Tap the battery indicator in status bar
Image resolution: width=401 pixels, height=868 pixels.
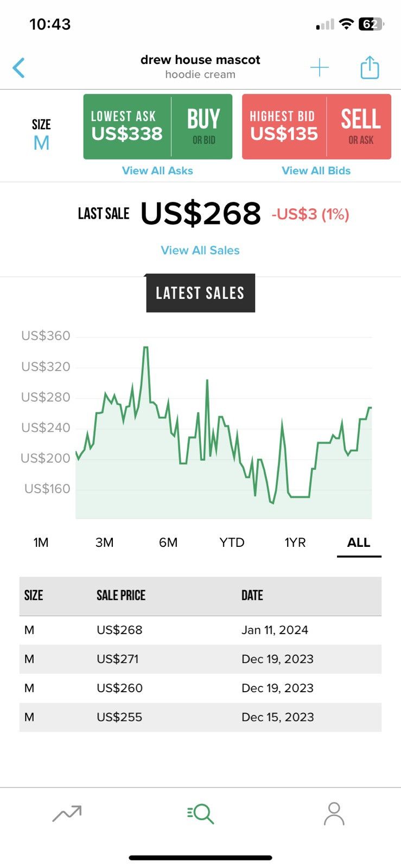coord(372,24)
